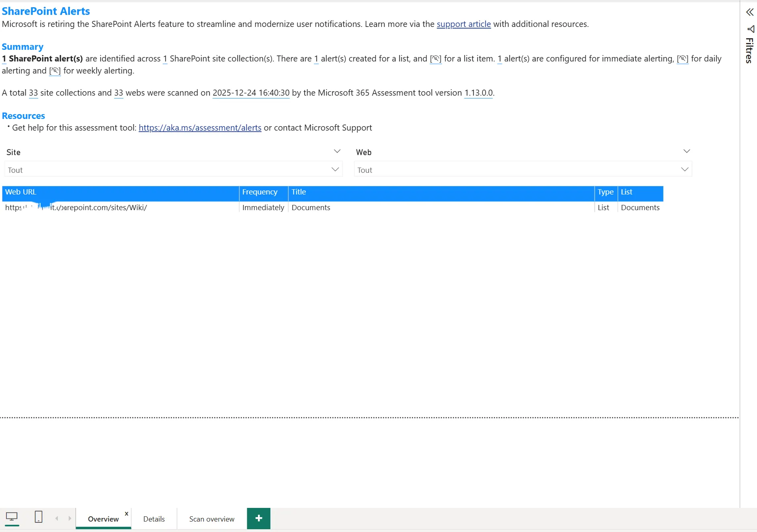Open the aka.ms assessment alerts link
The height and width of the screenshot is (532, 757).
[200, 128]
